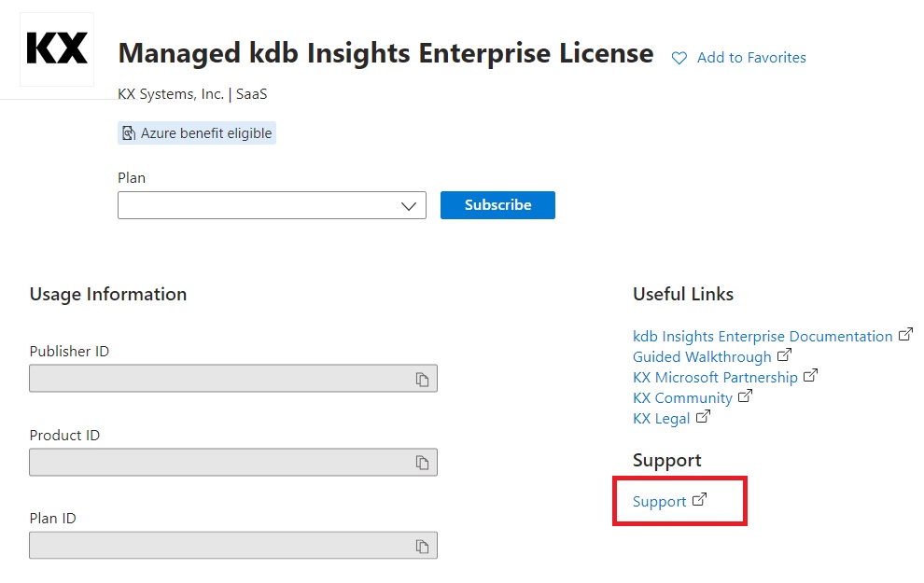Open kdb Insights Enterprise Documentation link
The height and width of the screenshot is (583, 924).
(x=763, y=336)
